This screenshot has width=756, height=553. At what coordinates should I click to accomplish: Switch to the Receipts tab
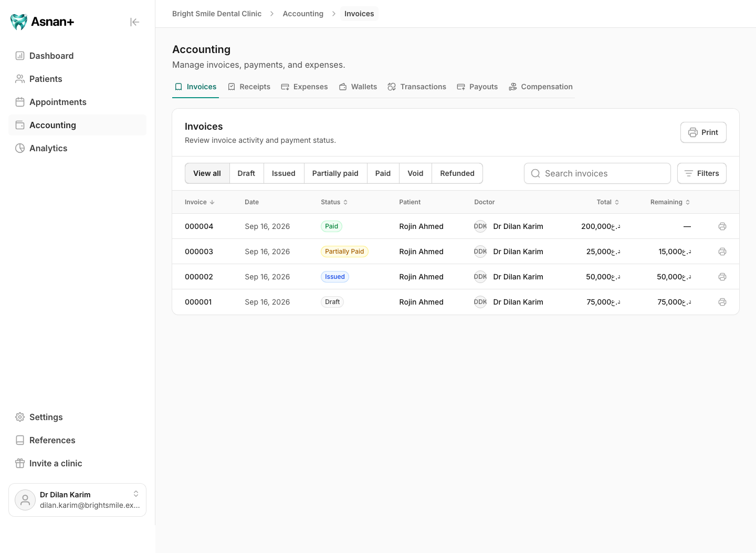click(x=249, y=87)
